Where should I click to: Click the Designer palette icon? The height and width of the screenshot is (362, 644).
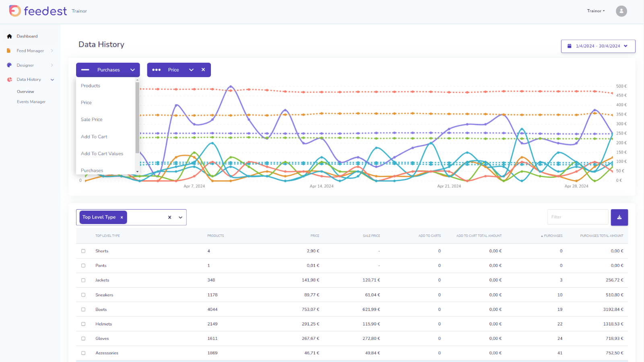click(x=9, y=65)
